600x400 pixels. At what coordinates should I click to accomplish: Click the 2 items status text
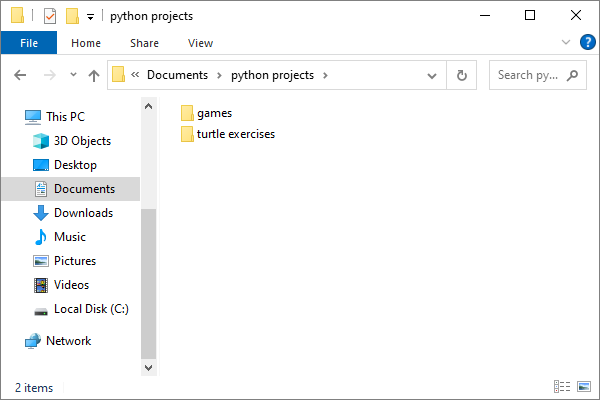click(x=34, y=388)
